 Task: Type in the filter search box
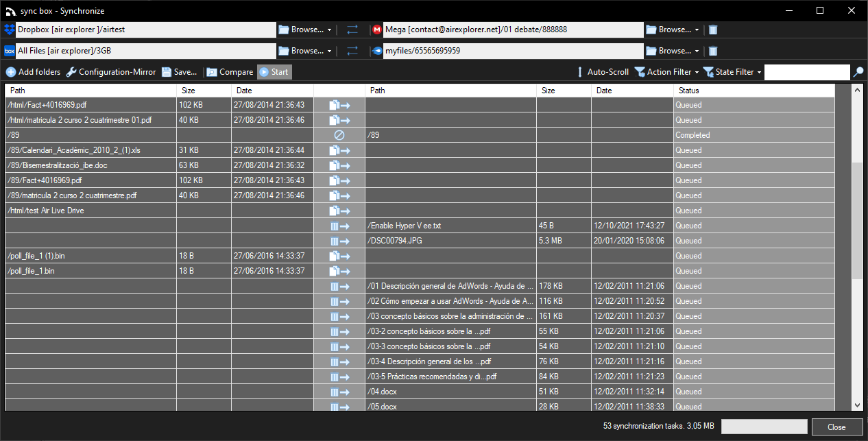808,71
